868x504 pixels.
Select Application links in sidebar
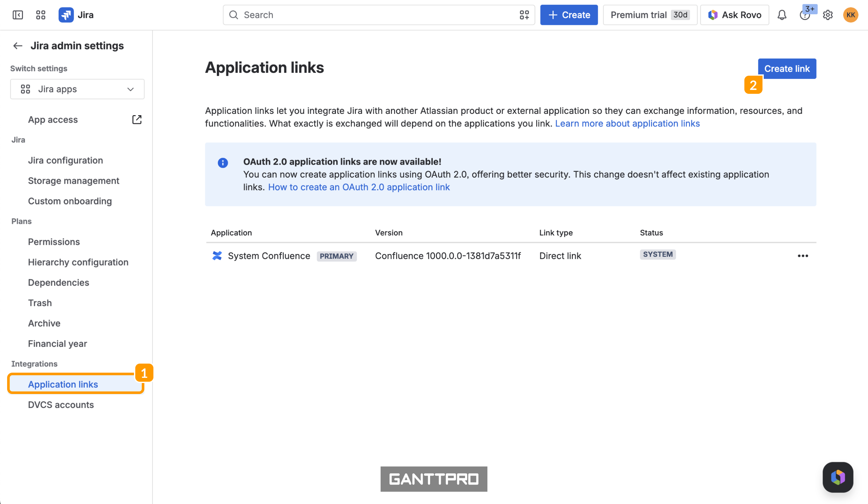pos(76,384)
